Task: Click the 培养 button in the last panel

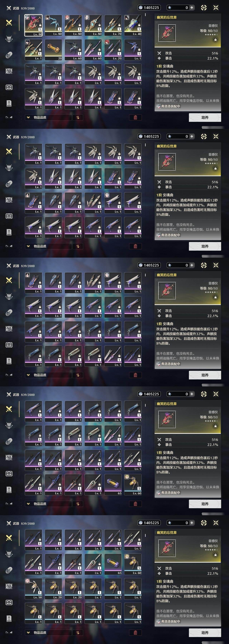Action: click(205, 633)
